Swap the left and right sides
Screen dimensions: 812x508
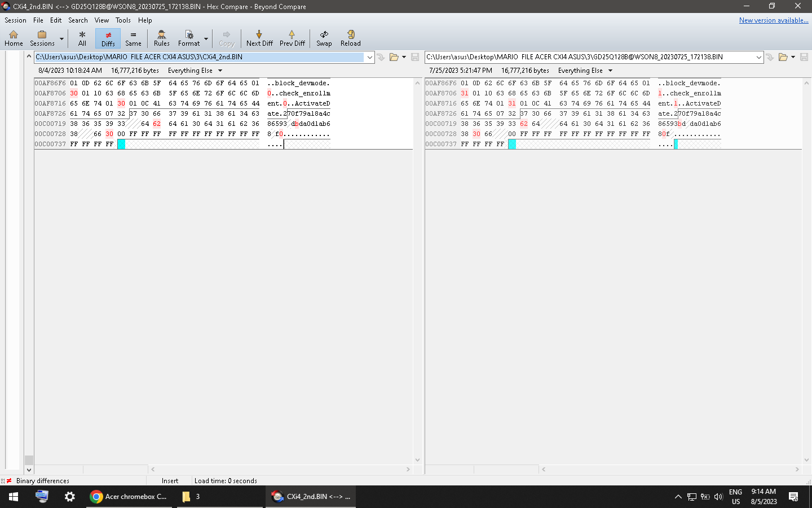point(324,38)
